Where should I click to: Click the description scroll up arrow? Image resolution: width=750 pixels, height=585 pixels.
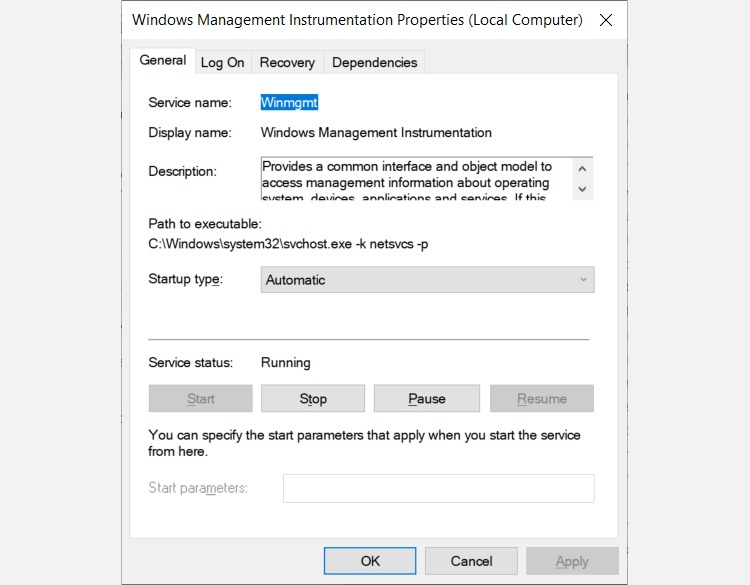[x=582, y=169]
